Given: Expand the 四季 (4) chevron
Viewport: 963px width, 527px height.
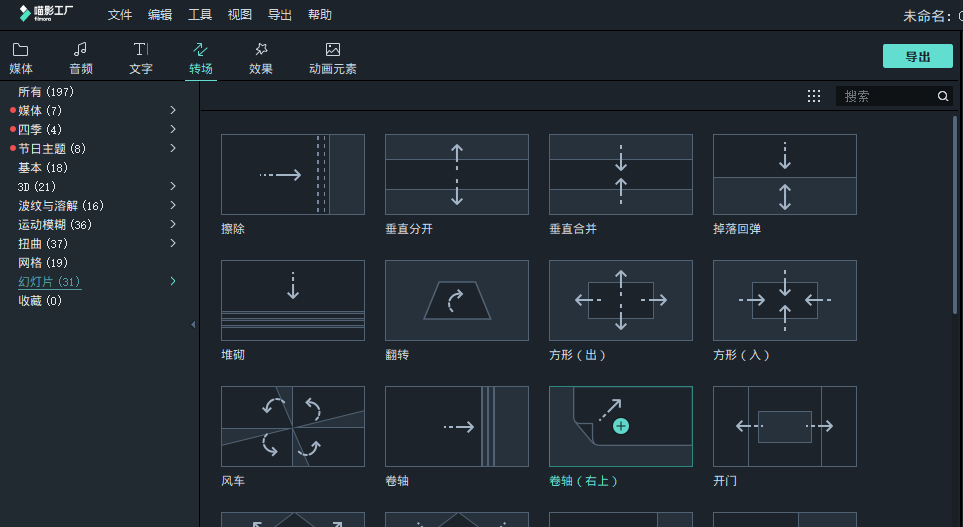Looking at the screenshot, I should tap(173, 129).
